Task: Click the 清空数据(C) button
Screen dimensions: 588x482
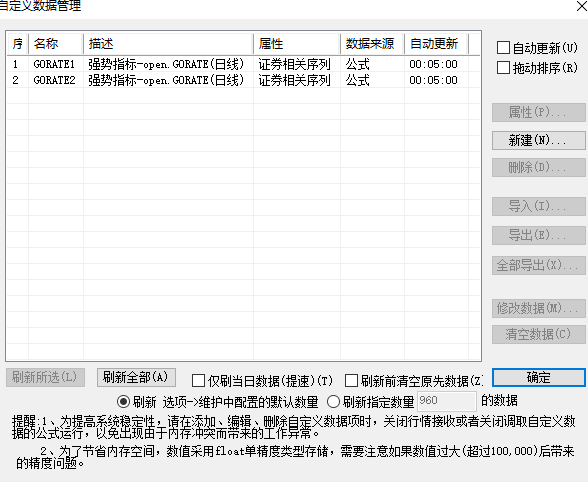Action: click(x=538, y=334)
